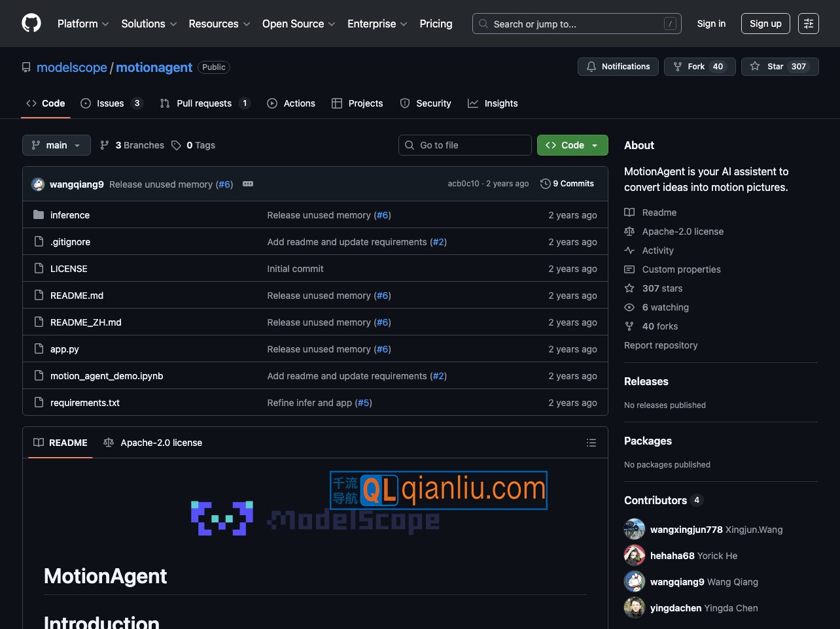Star the motionagent repository
The image size is (840, 629).
point(779,67)
